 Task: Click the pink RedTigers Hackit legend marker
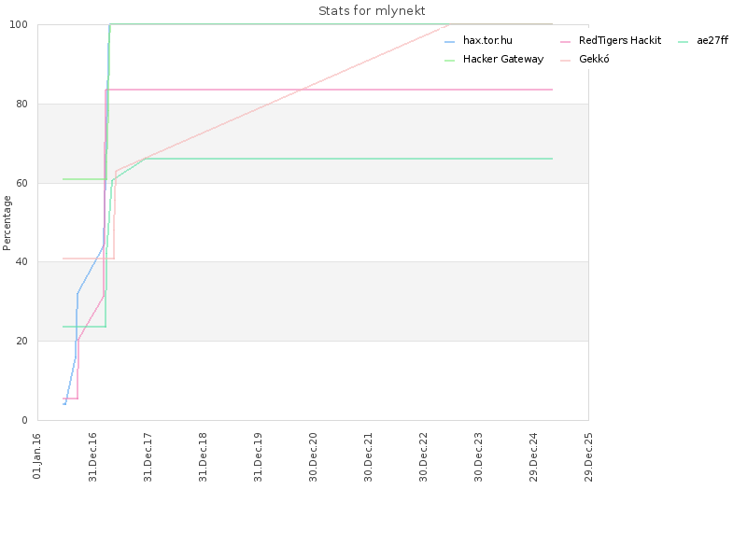566,42
